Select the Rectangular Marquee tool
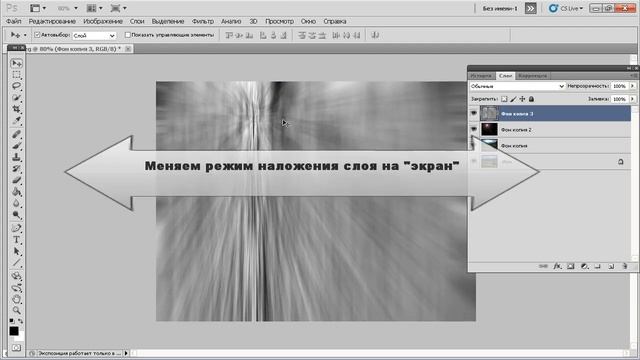This screenshot has width=640, height=360. 16,75
